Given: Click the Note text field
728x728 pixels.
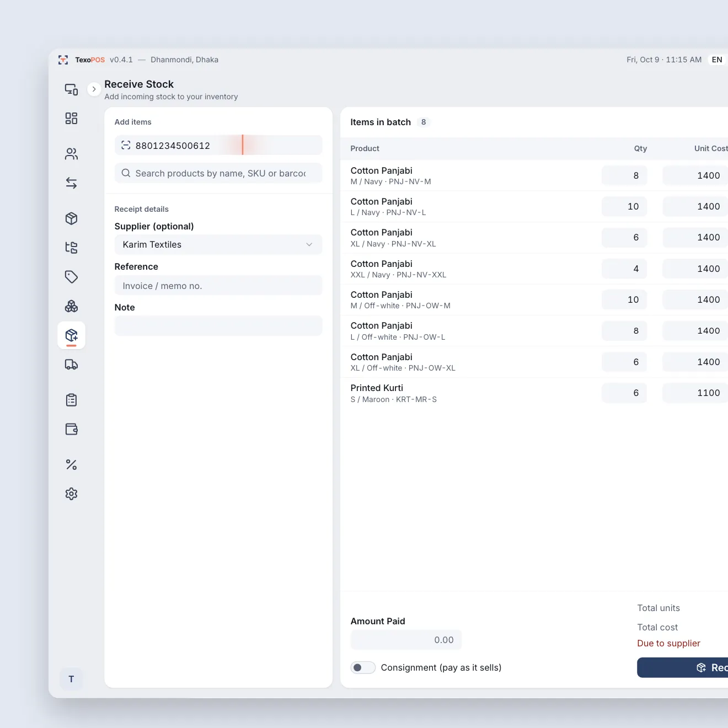Looking at the screenshot, I should click(x=218, y=326).
